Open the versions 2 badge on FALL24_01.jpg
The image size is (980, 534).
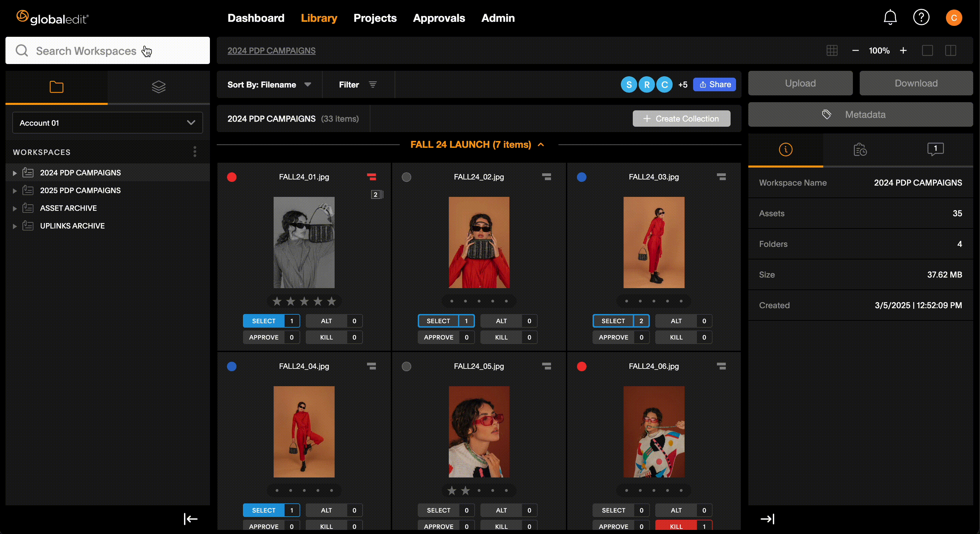click(377, 195)
